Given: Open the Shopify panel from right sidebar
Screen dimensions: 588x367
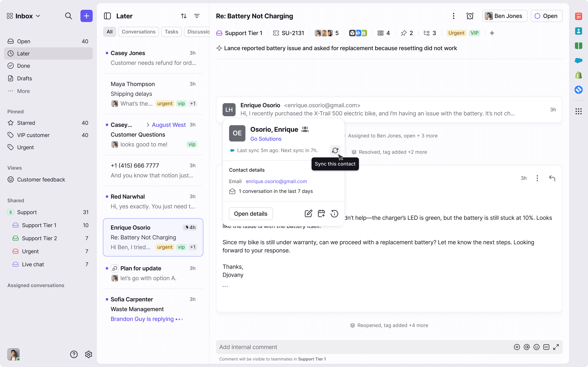Looking at the screenshot, I should click(578, 75).
